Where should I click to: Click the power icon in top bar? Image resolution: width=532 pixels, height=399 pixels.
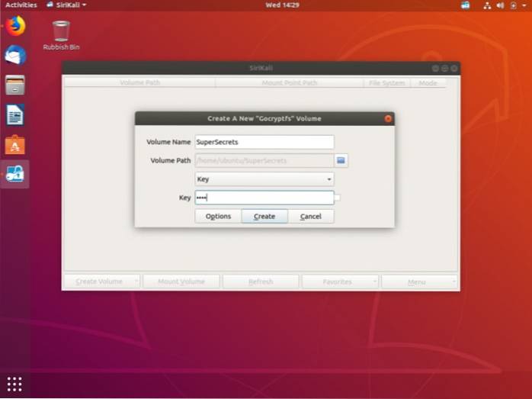click(514, 5)
